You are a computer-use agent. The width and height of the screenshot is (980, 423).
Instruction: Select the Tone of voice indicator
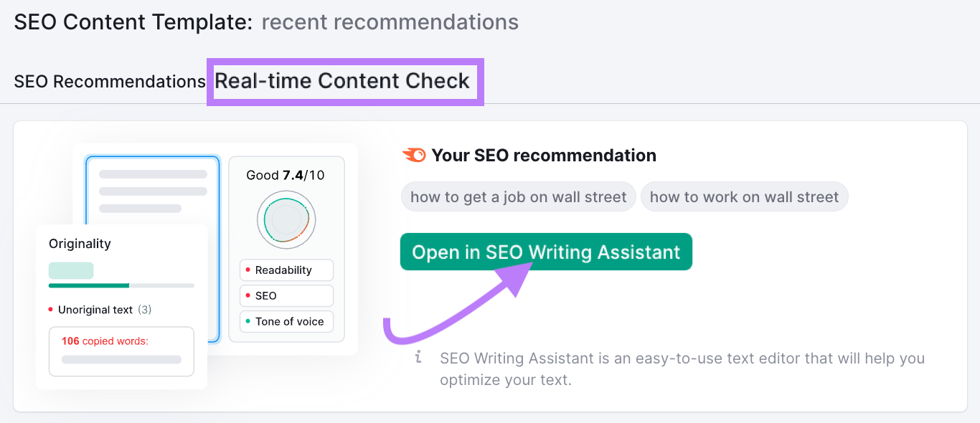(x=286, y=321)
